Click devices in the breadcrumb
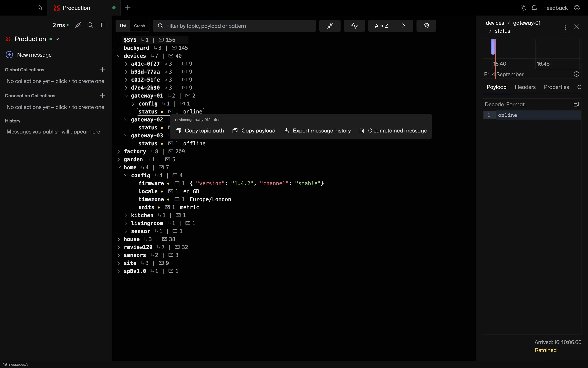588x368 pixels. tap(495, 23)
